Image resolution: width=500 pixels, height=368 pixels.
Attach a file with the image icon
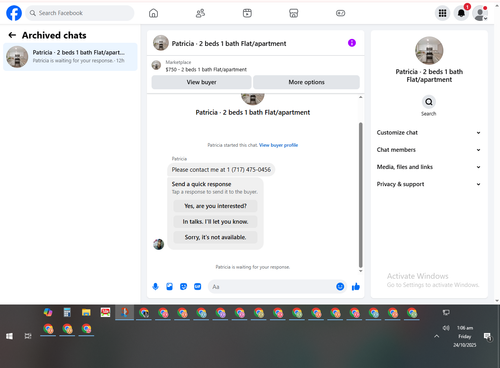pyautogui.click(x=169, y=287)
